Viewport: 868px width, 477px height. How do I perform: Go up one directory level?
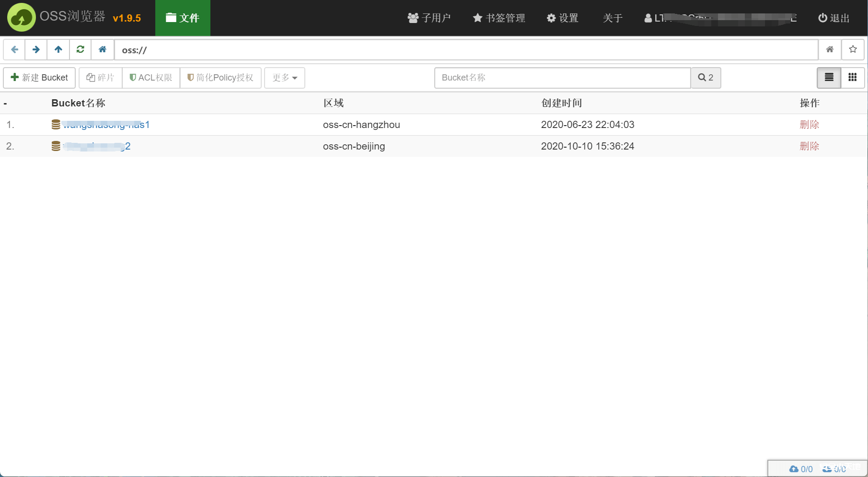[x=58, y=49]
